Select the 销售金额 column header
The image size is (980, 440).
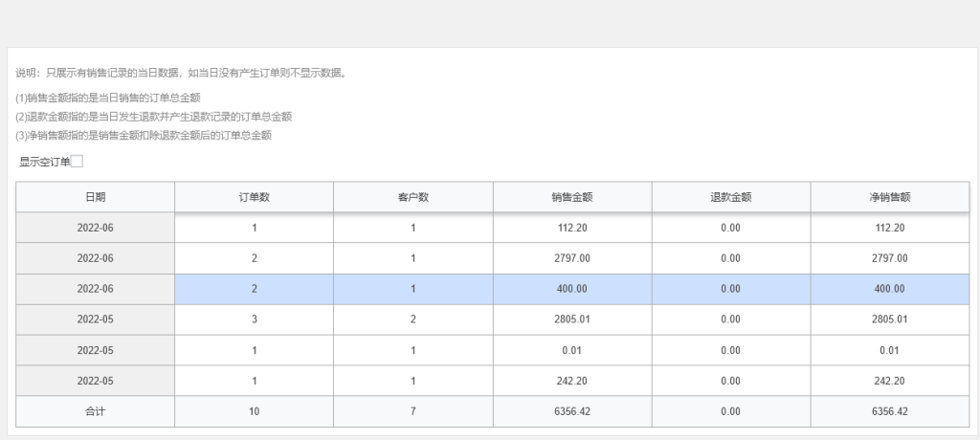(572, 197)
